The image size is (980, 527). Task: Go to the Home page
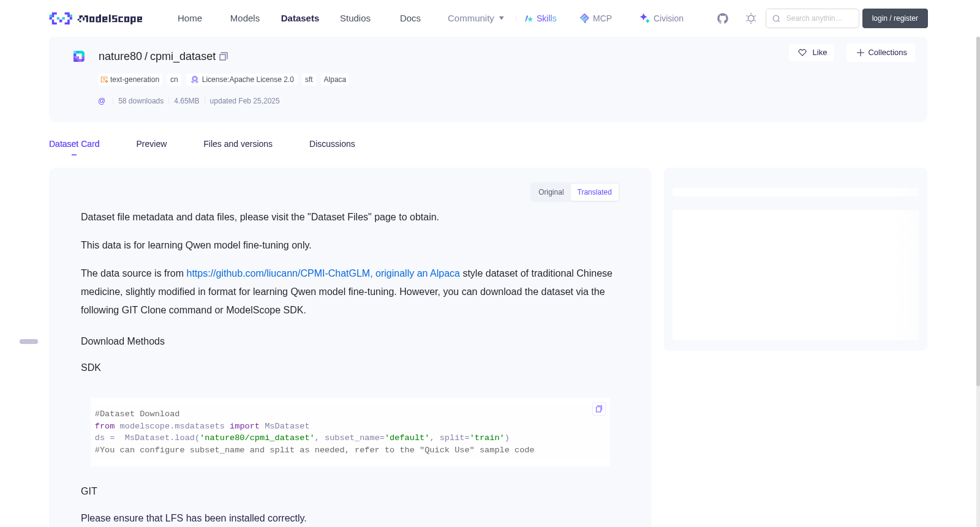tap(190, 18)
